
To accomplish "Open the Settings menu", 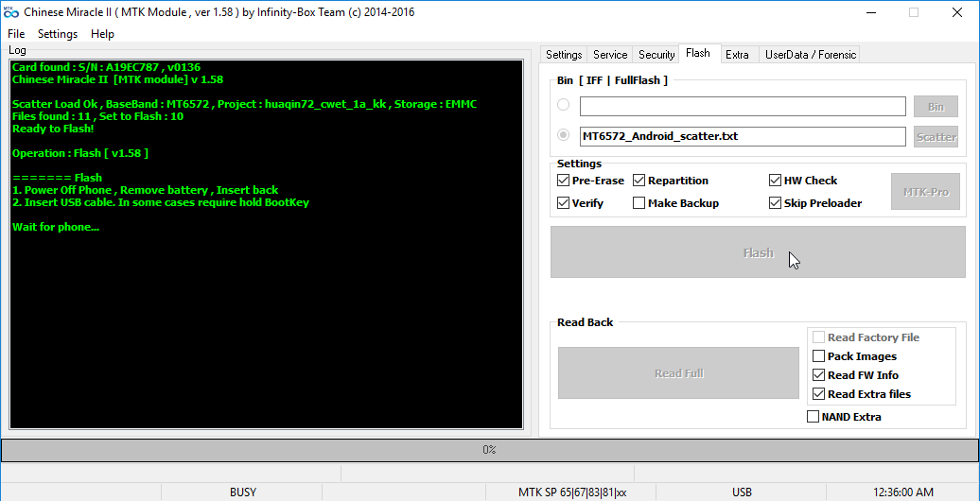I will click(58, 34).
